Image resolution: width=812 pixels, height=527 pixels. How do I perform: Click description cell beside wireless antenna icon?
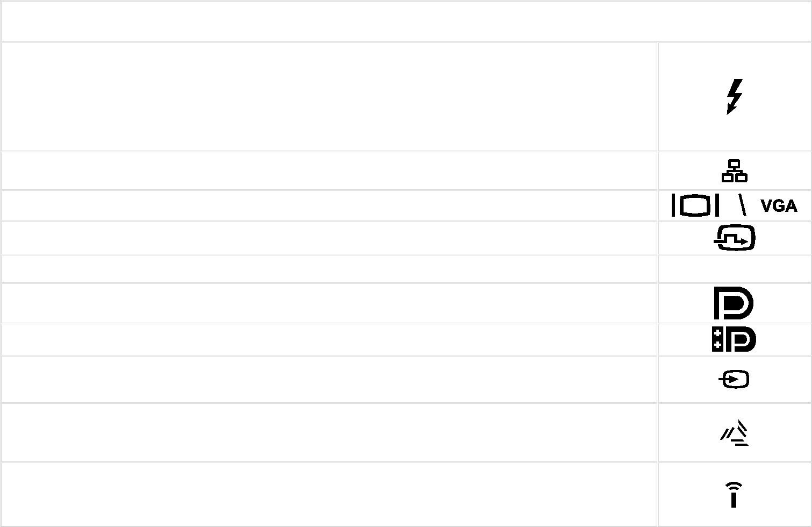tap(329, 494)
